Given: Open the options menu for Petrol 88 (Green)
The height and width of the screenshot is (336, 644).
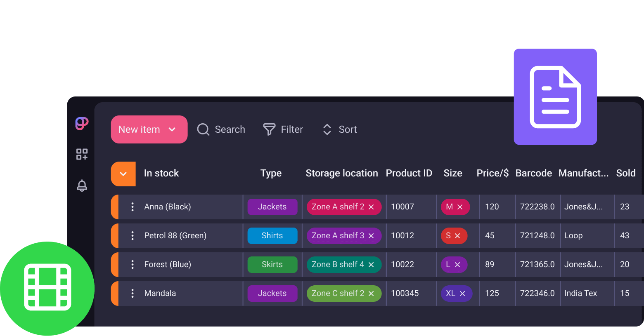Looking at the screenshot, I should click(x=132, y=235).
